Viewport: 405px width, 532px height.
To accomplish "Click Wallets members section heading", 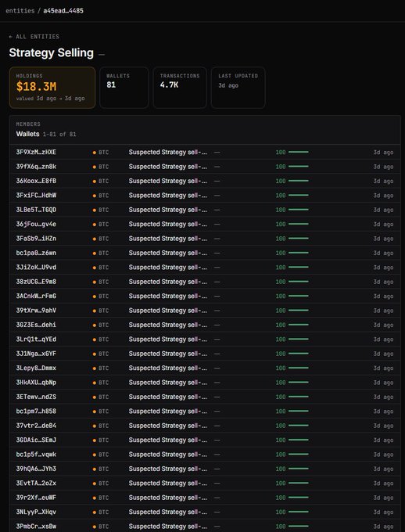I will coord(27,134).
